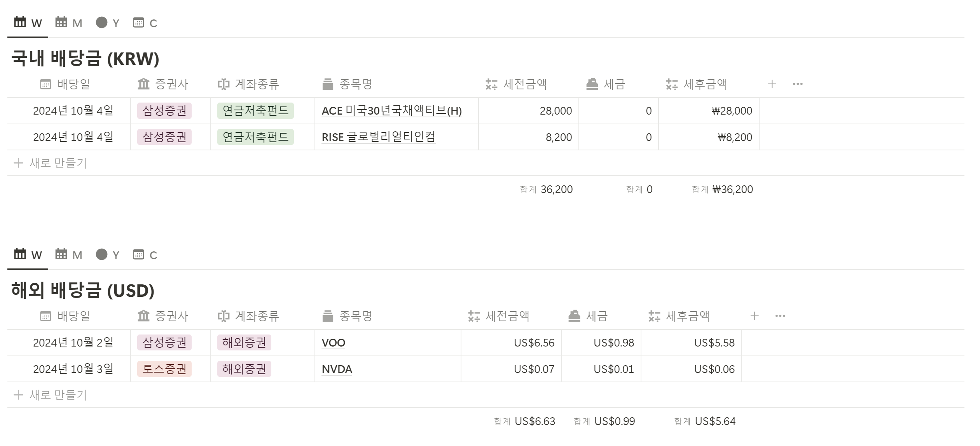The width and height of the screenshot is (980, 446).
Task: Open the VOO entry
Action: (x=333, y=343)
